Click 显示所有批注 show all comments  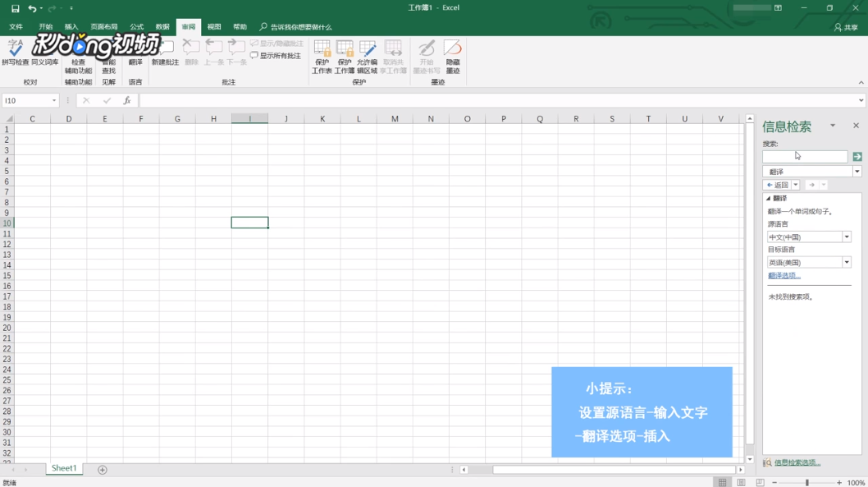click(x=276, y=56)
